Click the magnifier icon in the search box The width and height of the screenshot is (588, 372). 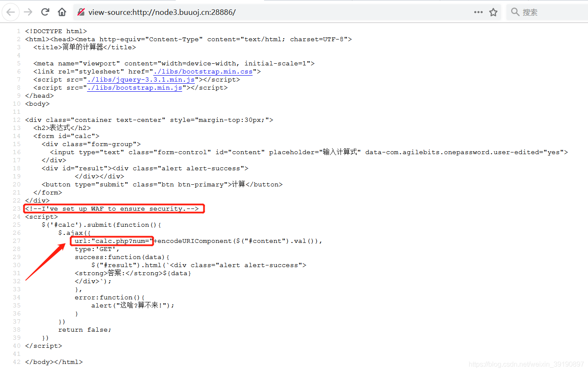click(515, 12)
